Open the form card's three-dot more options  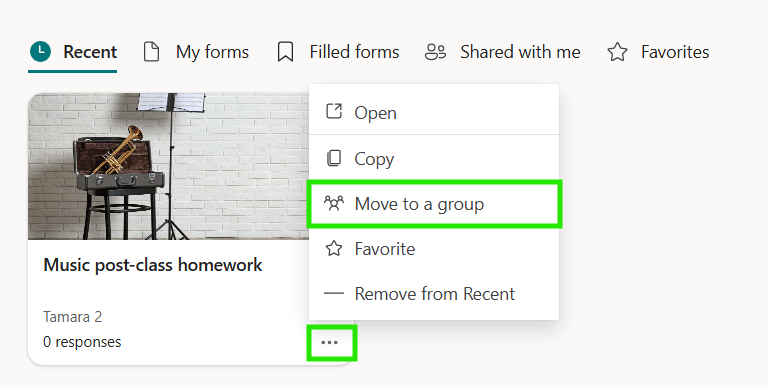(x=330, y=342)
